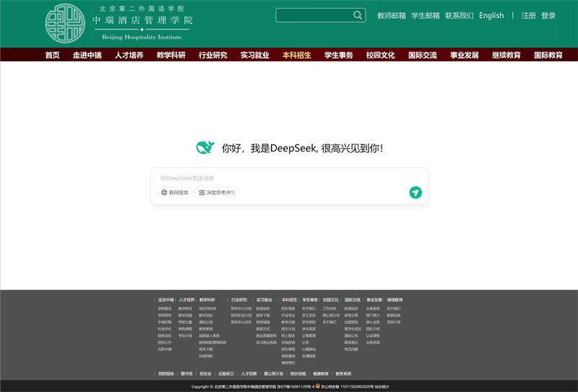Open 校友会 in footer quick links

[x=205, y=373]
